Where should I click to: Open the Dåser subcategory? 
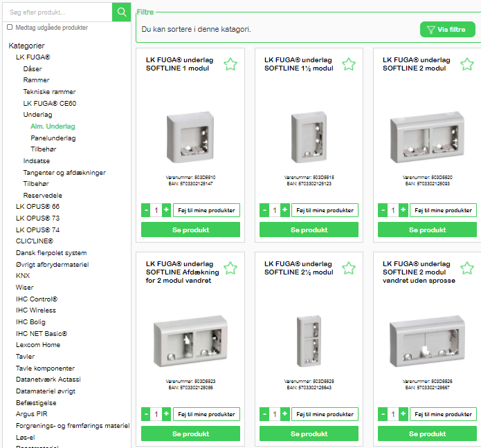point(33,68)
